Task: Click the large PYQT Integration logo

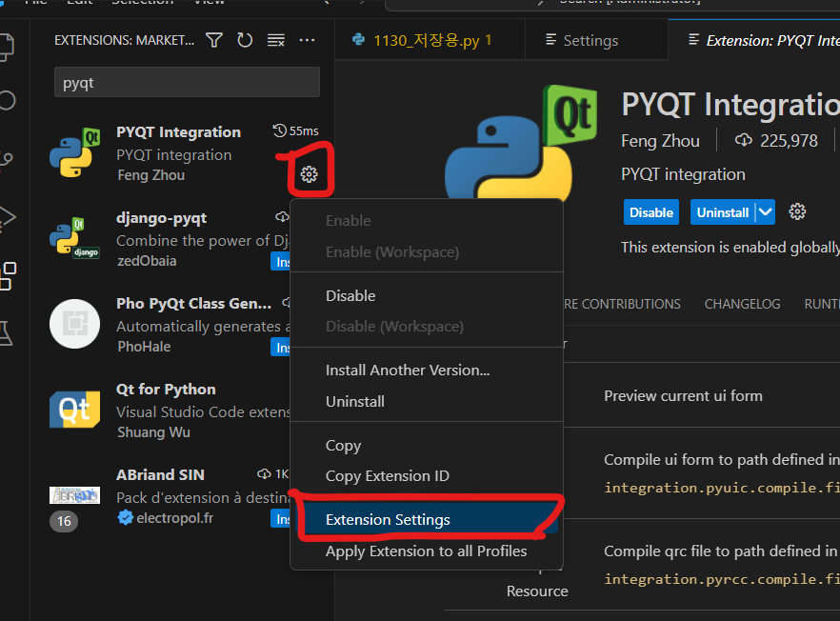Action: (521, 143)
